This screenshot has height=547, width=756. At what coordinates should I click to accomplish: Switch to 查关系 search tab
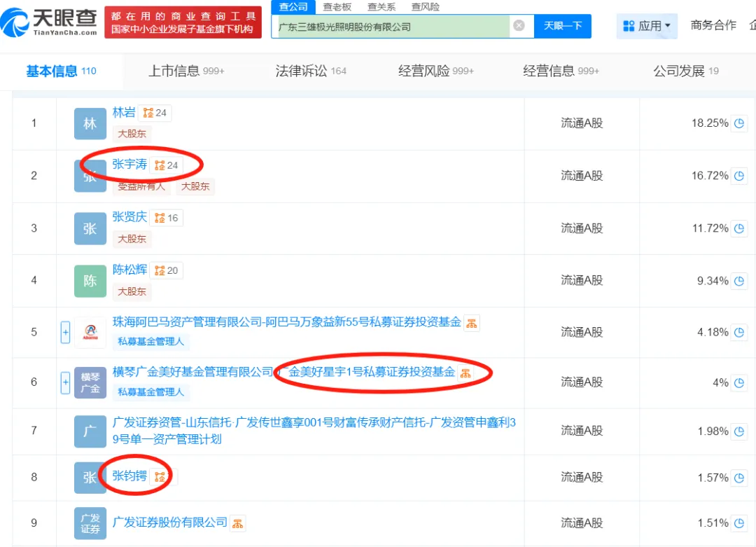[x=381, y=7]
